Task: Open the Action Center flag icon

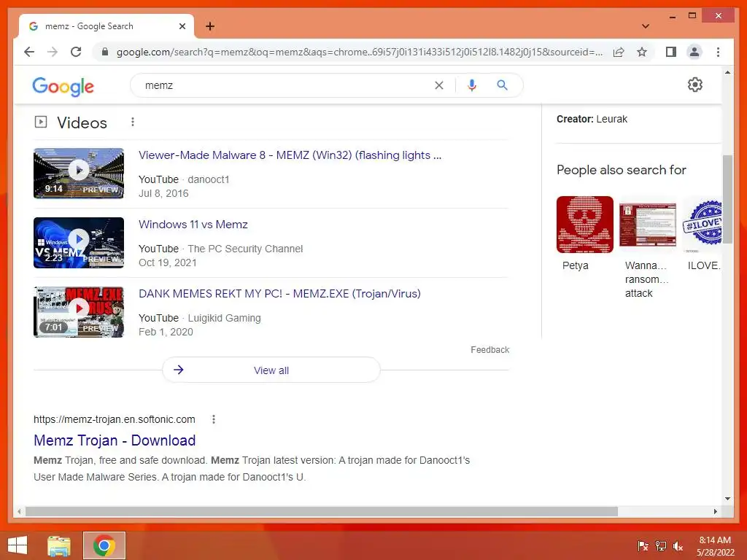Action: pos(643,546)
